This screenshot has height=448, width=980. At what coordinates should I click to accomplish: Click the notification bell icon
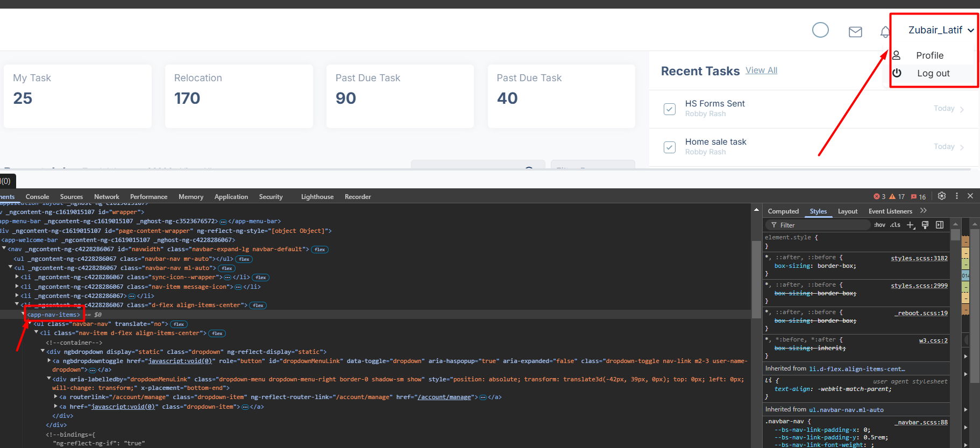click(885, 32)
